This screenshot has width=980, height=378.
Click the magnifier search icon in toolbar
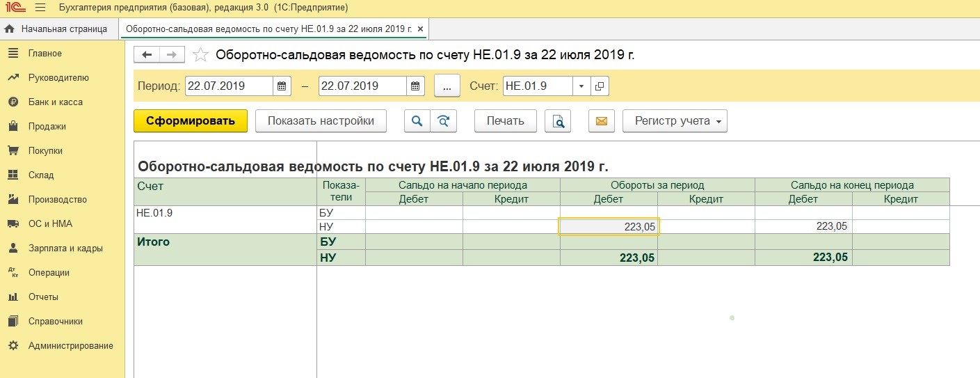tap(417, 121)
